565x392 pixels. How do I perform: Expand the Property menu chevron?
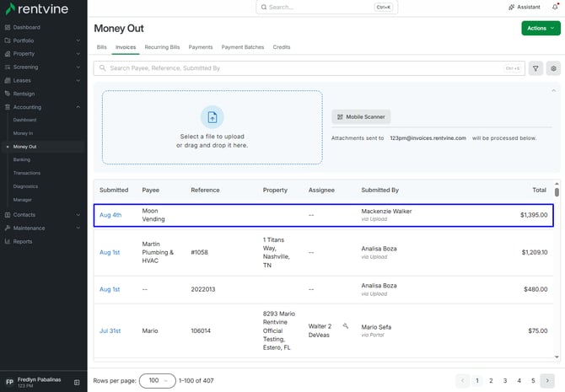pos(78,54)
